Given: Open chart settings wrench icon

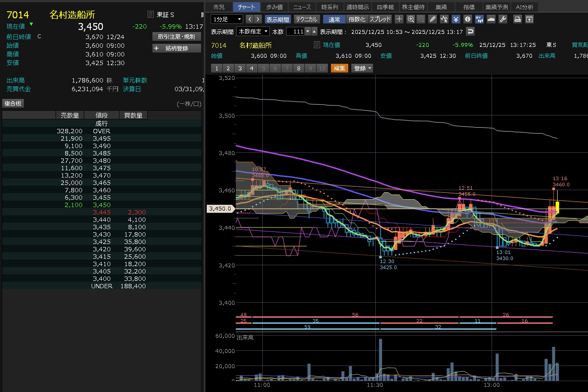Looking at the screenshot, I should (503, 19).
